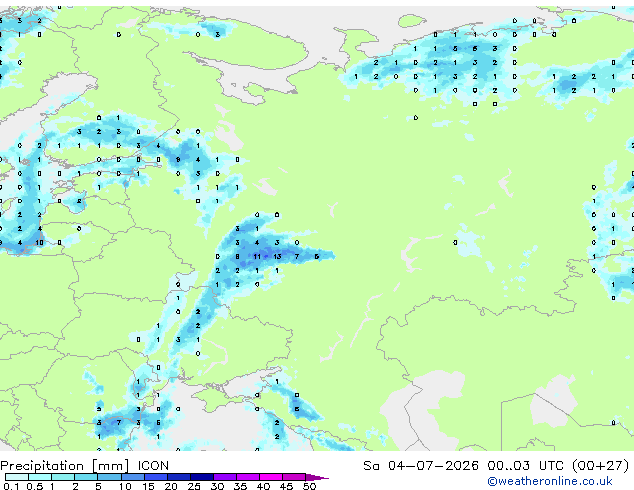
Task: Click the 'ICON' model name label
Action: (153, 466)
